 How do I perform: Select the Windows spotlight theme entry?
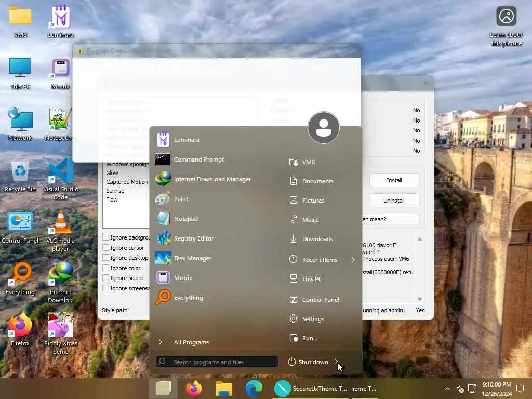128,164
